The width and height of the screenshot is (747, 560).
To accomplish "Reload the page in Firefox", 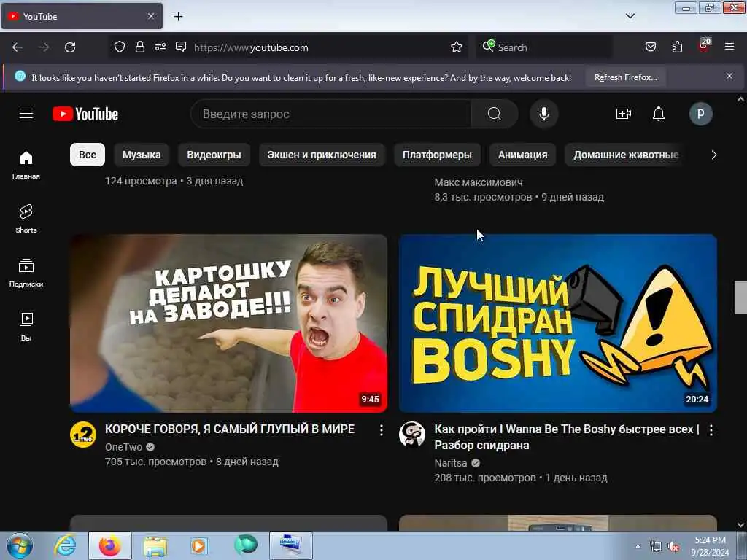I will (70, 47).
